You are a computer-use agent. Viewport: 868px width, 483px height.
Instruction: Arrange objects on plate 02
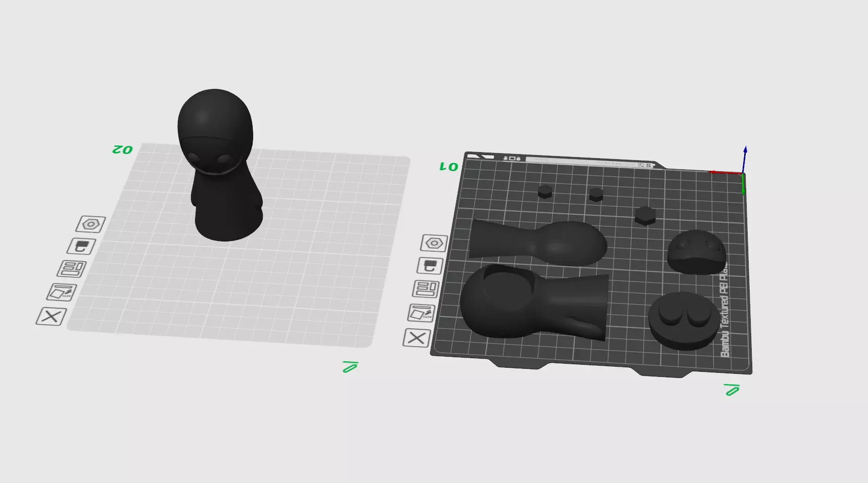click(72, 269)
